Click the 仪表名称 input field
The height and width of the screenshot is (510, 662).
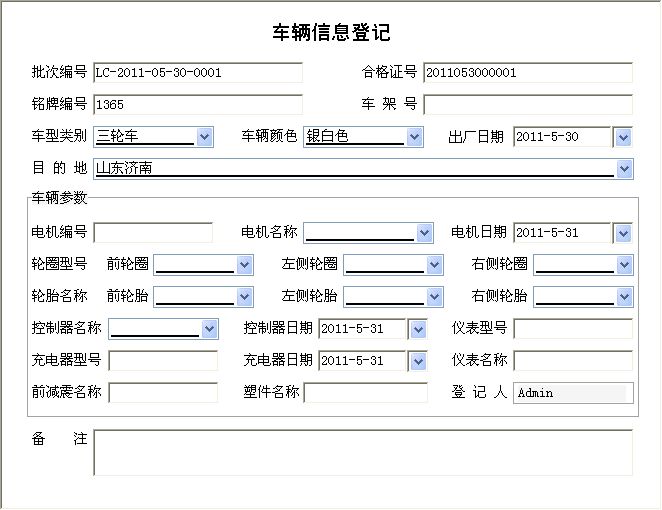pos(573,361)
